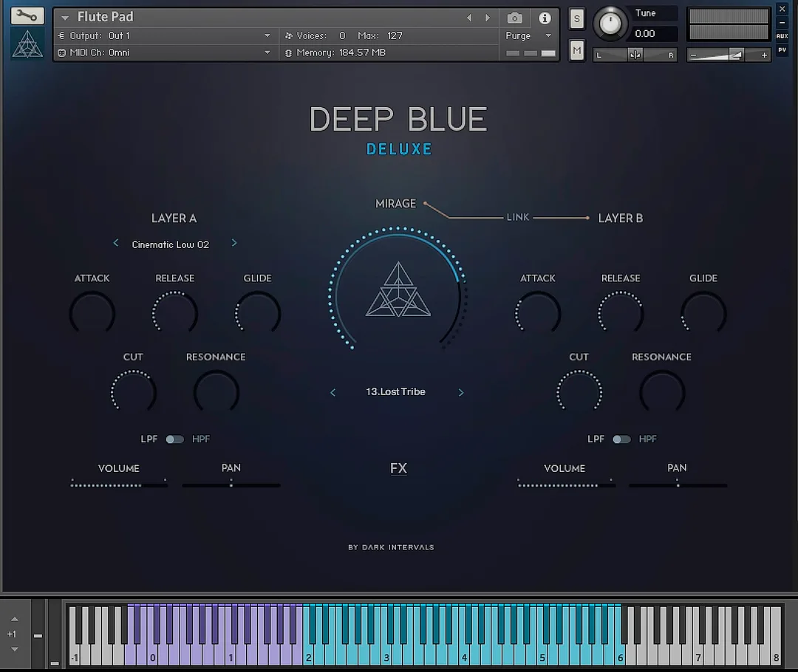Open the Cinematic Low 02 sound selector
Image resolution: width=798 pixels, height=672 pixels.
pyautogui.click(x=171, y=244)
